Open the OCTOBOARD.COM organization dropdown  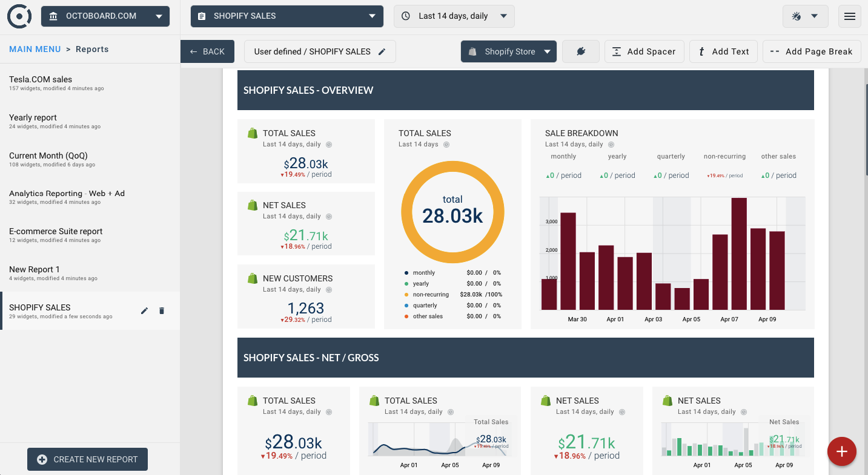click(x=105, y=16)
